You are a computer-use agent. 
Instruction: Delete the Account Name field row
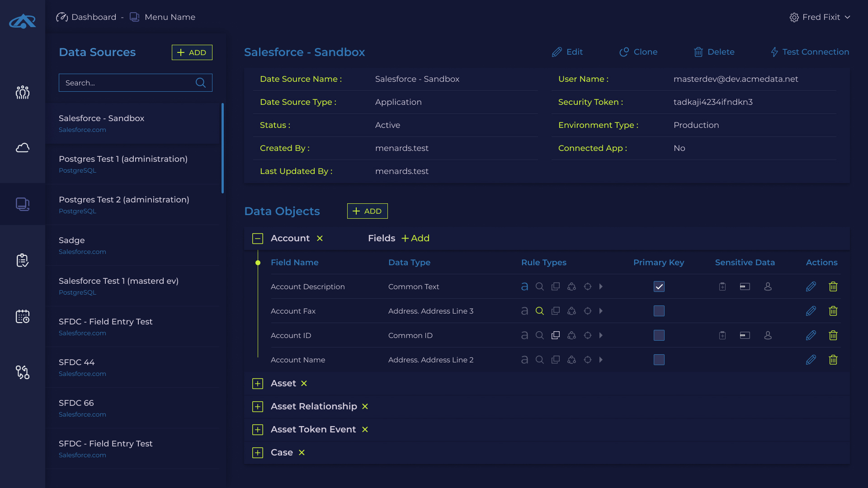pos(833,360)
